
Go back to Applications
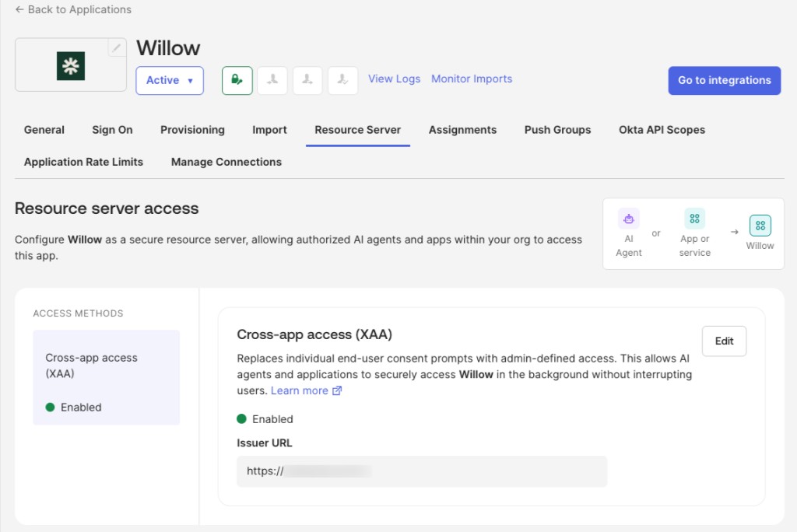click(73, 9)
